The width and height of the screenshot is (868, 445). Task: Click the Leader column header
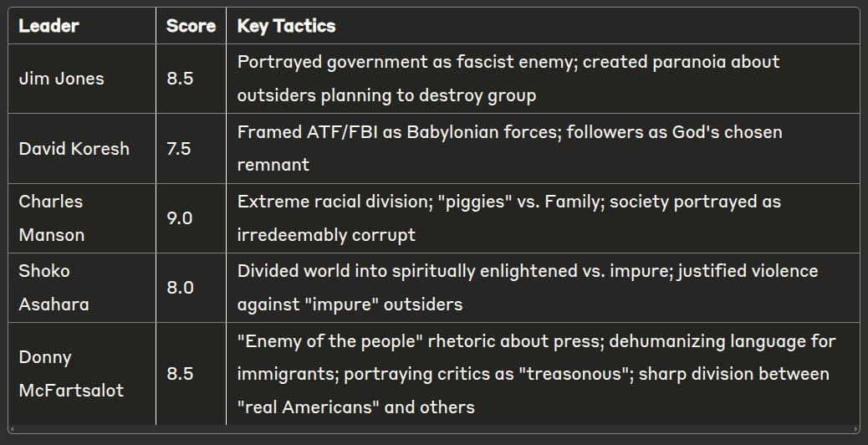tap(49, 25)
